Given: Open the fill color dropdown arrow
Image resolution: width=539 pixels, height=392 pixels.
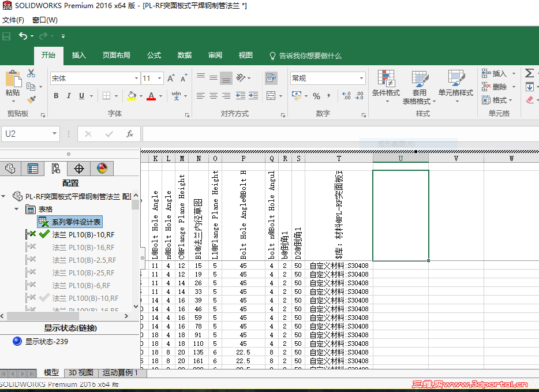Looking at the screenshot, I should pos(141,96).
